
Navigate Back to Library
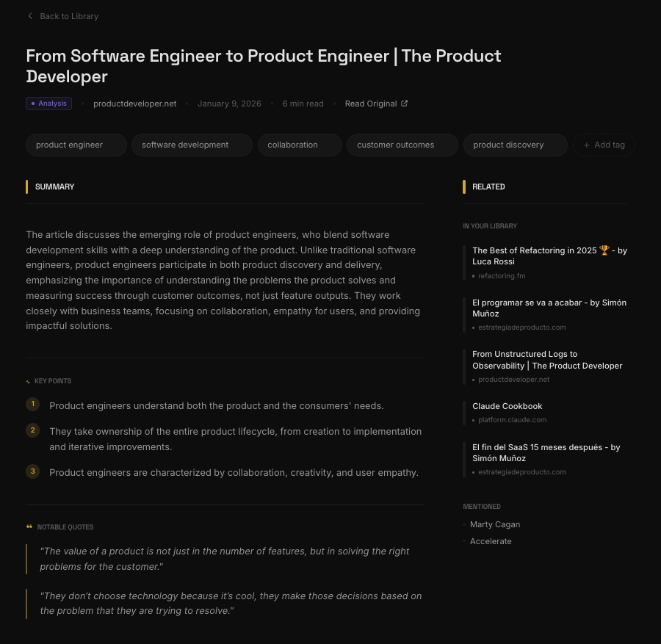pos(69,16)
